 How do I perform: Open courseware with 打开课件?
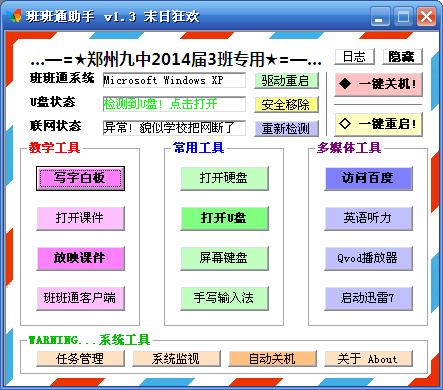pos(80,218)
